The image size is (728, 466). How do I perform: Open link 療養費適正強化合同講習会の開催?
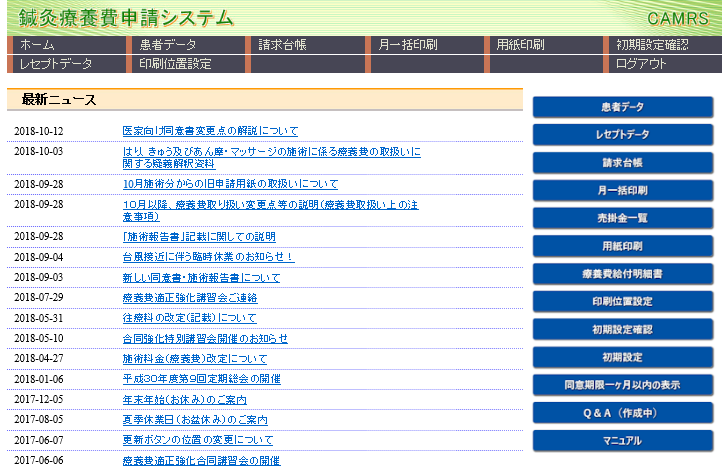click(202, 460)
